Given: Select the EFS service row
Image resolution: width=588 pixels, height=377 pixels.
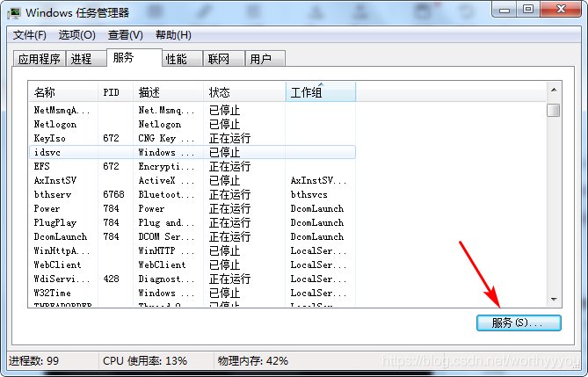Looking at the screenshot, I should 192,166.
